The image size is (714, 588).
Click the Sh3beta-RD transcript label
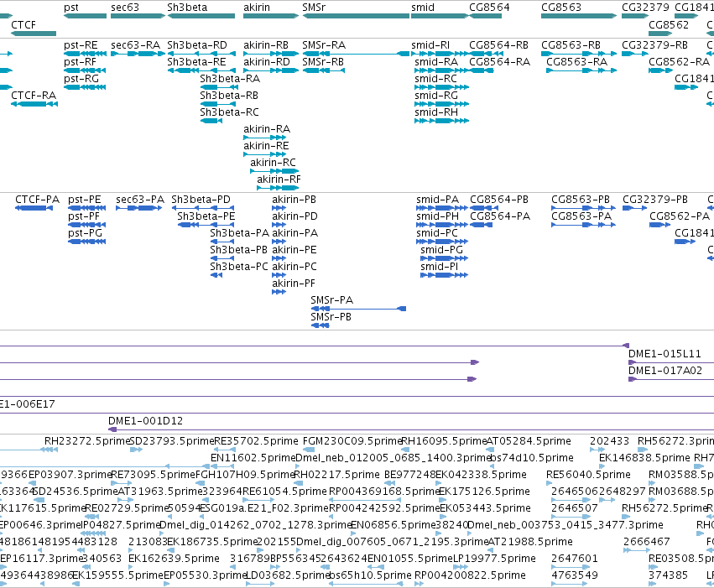click(197, 45)
